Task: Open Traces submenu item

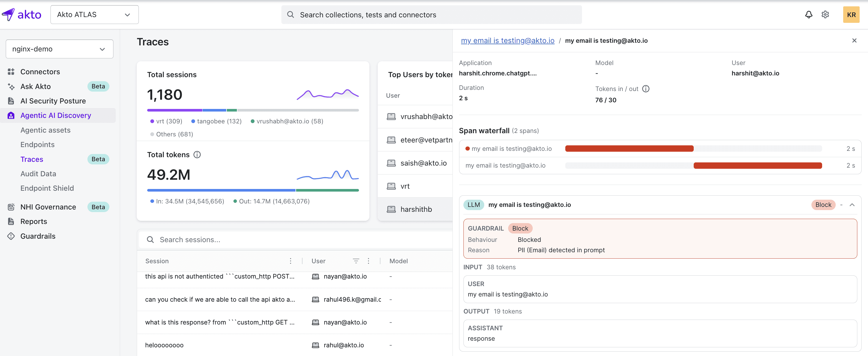Action: [32, 159]
